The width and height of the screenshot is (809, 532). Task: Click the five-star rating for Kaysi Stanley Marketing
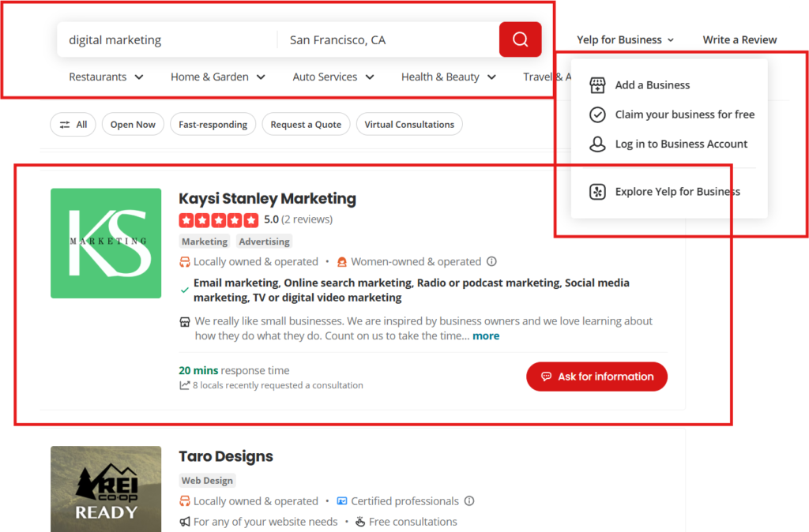pos(219,219)
